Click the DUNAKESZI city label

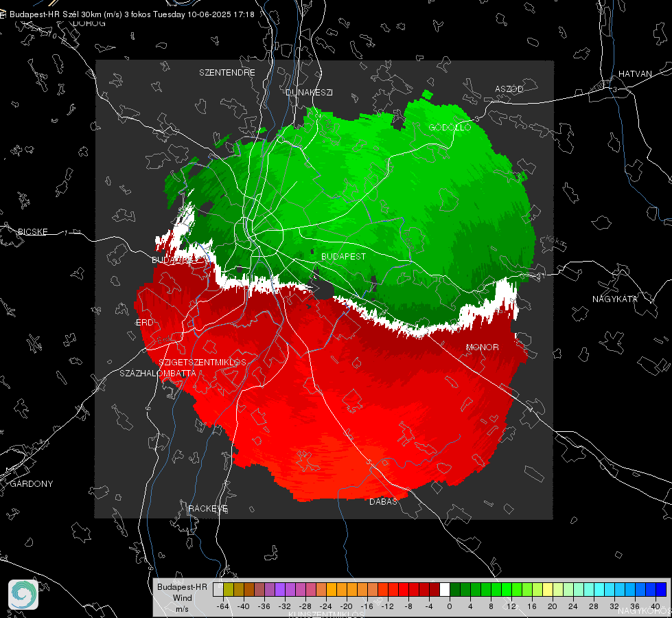[x=309, y=92]
